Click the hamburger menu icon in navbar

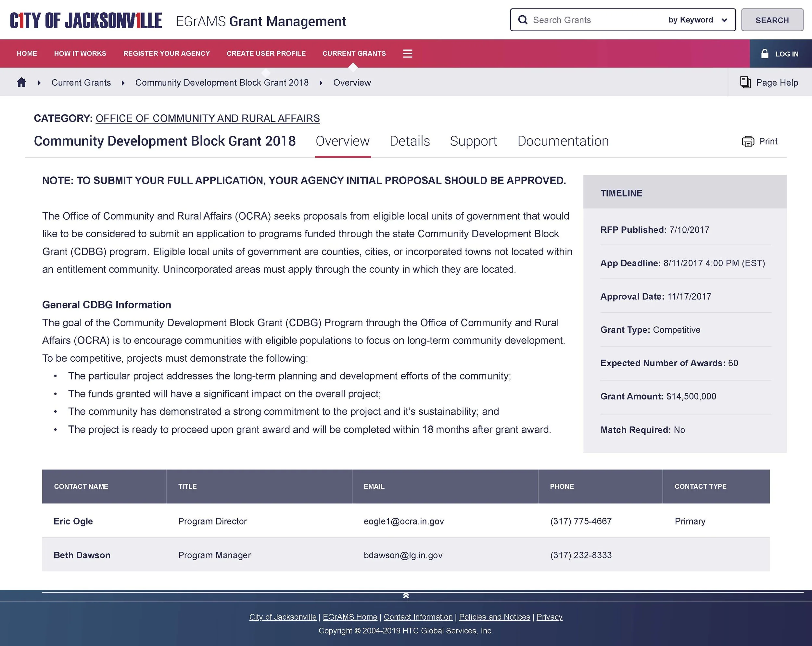point(408,54)
